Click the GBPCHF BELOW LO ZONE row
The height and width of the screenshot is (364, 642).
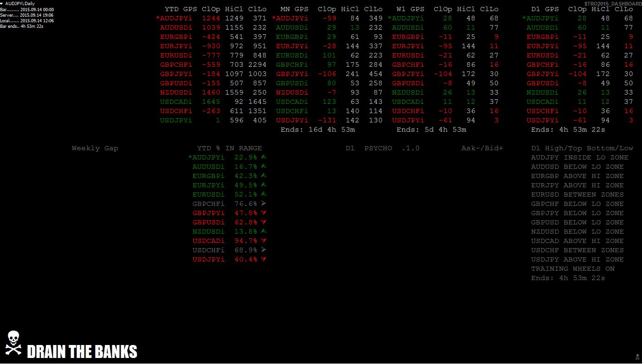(578, 204)
